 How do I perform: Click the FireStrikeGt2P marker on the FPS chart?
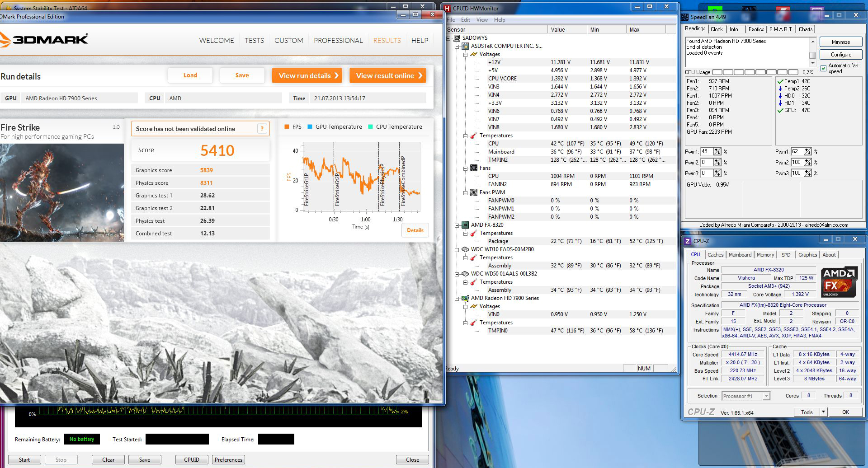(337, 190)
